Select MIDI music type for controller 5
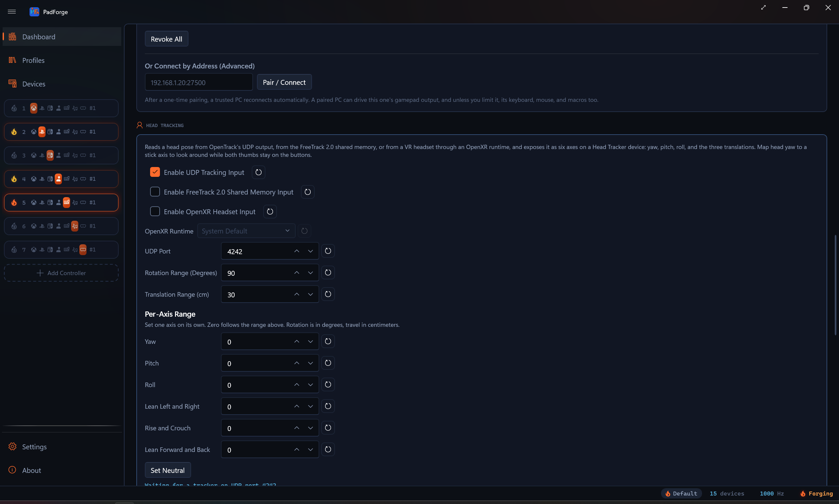 pos(75,202)
